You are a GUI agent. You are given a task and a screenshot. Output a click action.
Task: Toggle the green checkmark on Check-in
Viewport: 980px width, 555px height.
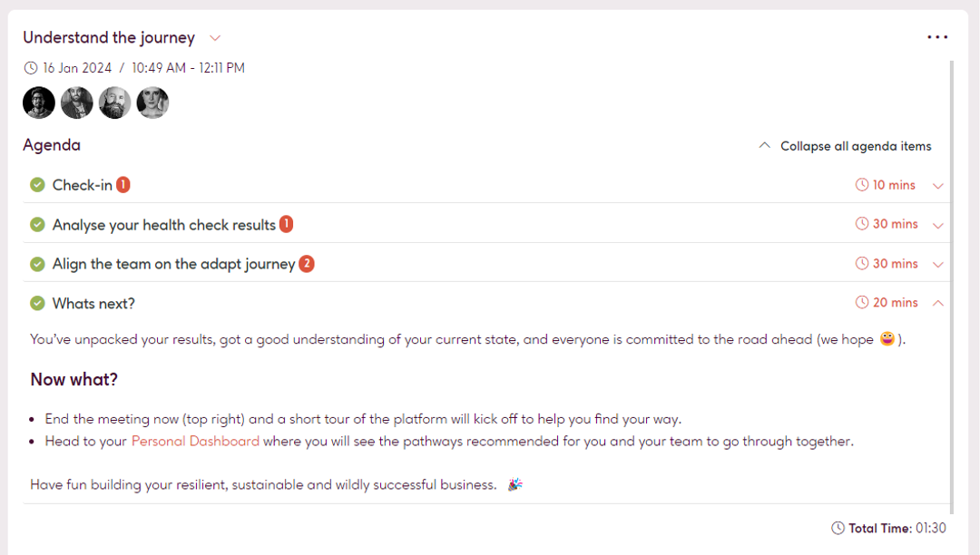click(37, 183)
